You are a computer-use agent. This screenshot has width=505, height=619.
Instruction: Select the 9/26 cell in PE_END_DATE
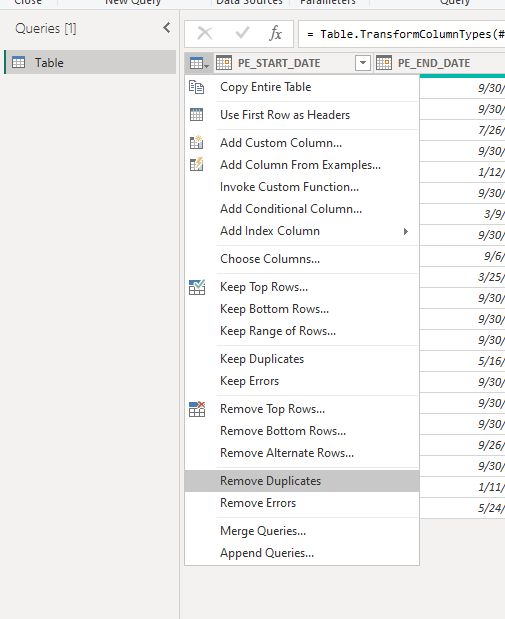pos(462,445)
